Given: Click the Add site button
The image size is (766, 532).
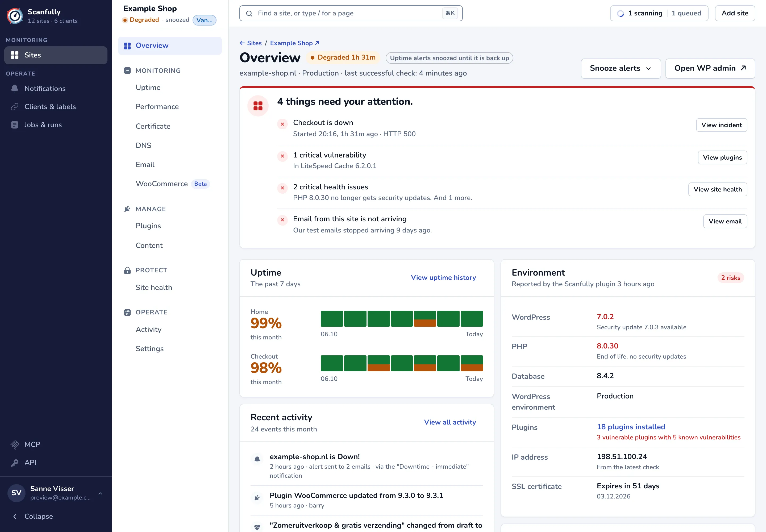Looking at the screenshot, I should coord(735,13).
